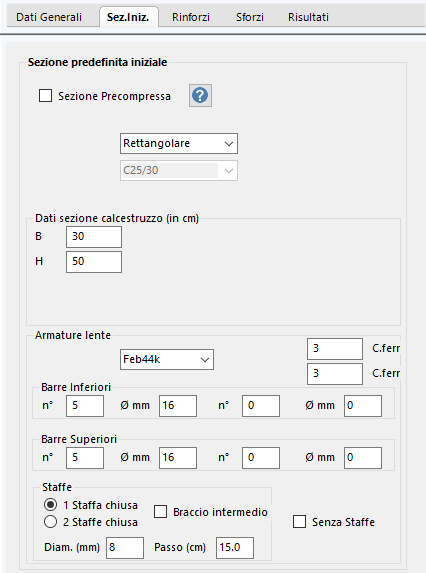Click the 'Sezione predefinita iniziale' group title
Image resolution: width=426 pixels, height=573 pixels.
pyautogui.click(x=98, y=62)
